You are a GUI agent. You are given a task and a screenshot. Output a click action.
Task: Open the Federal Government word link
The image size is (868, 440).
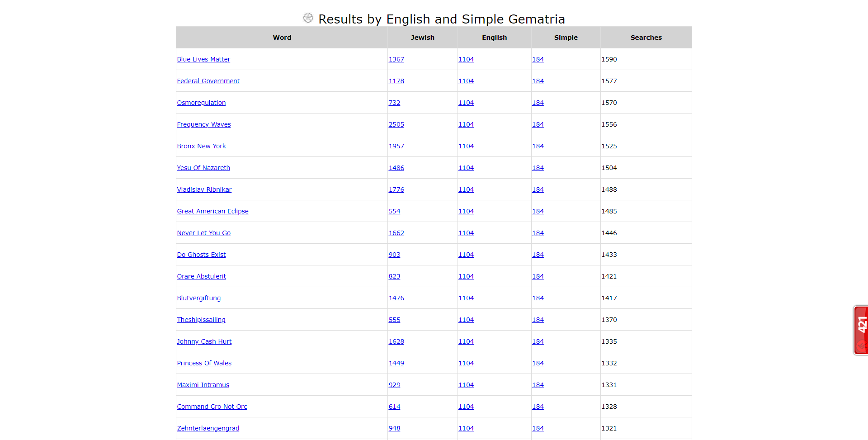coord(208,81)
